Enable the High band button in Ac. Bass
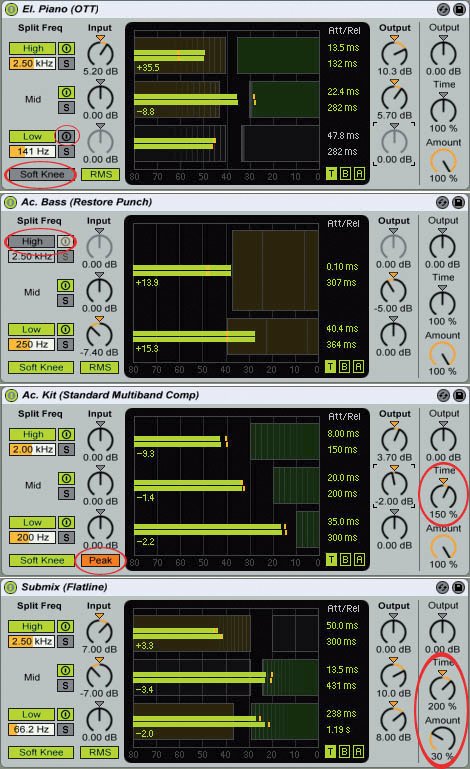470x769 pixels. point(32,241)
